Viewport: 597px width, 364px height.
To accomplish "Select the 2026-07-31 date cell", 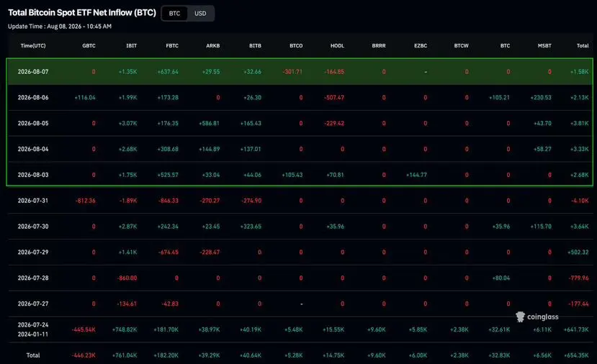I will coord(33,201).
